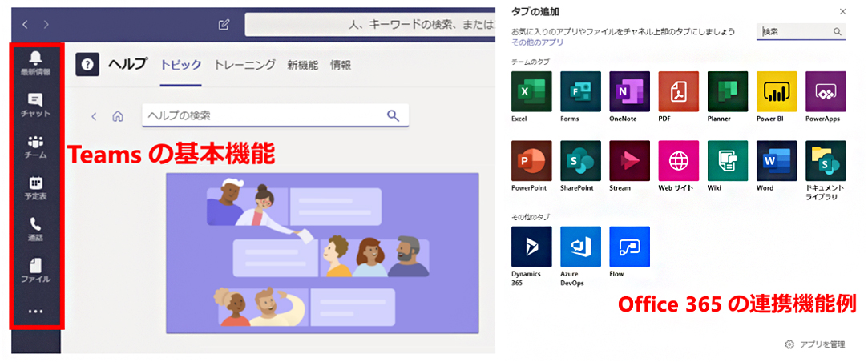The height and width of the screenshot is (362, 868).
Task: Add the Web サイト tab app
Action: pos(679,160)
